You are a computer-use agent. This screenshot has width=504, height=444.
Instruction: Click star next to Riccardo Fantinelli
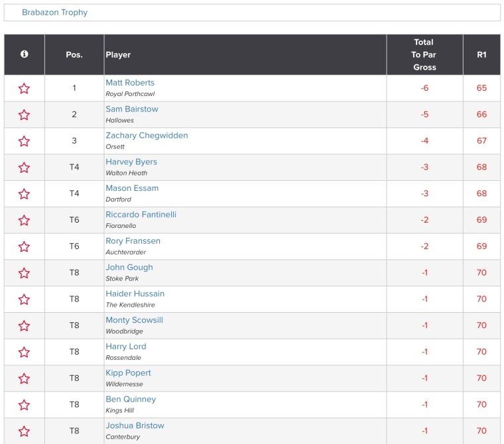[x=25, y=220]
